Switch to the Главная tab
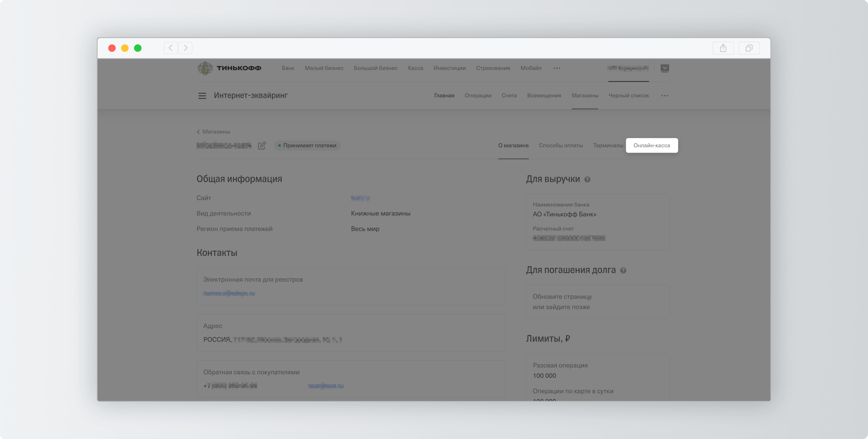 click(x=444, y=96)
